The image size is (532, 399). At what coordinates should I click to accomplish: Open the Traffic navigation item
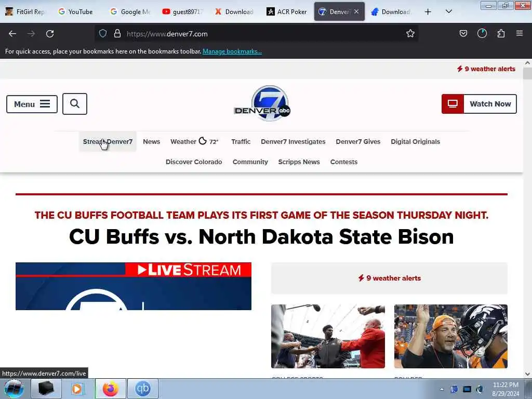pos(241,141)
